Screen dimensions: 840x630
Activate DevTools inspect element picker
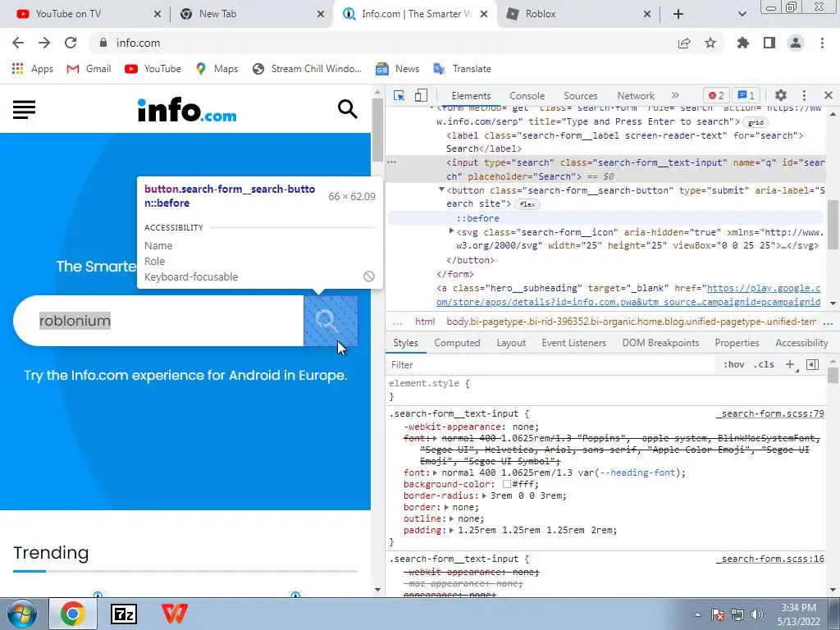click(x=399, y=95)
